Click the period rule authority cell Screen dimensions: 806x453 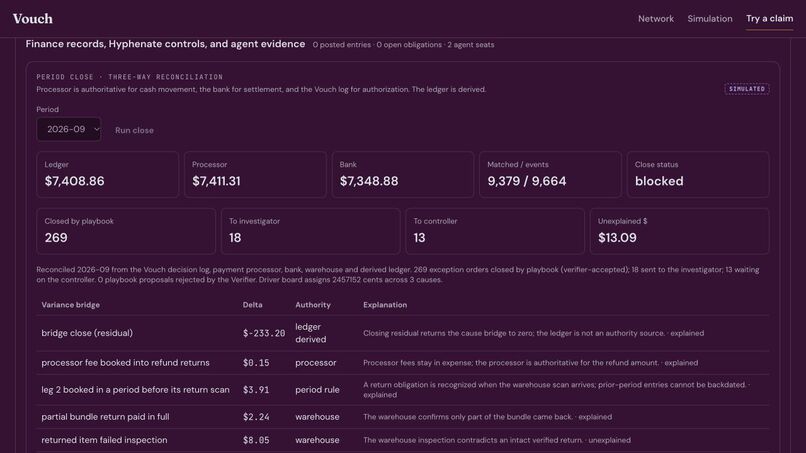317,390
